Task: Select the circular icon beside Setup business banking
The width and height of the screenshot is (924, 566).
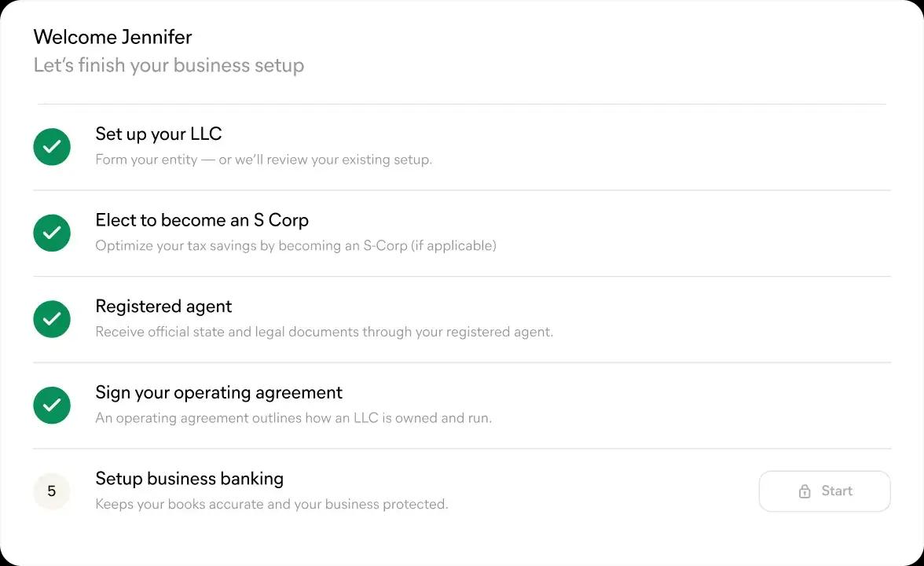Action: [51, 491]
